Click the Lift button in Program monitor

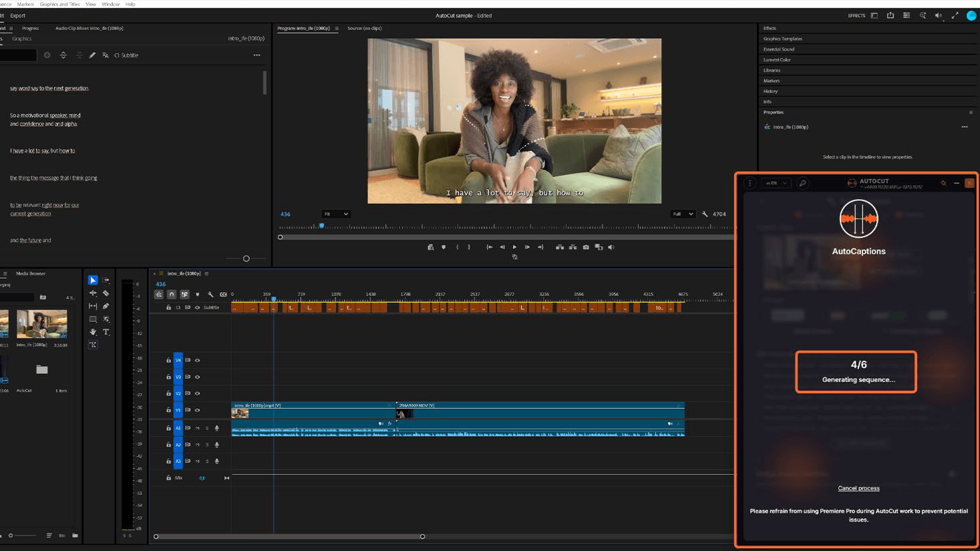click(x=560, y=247)
